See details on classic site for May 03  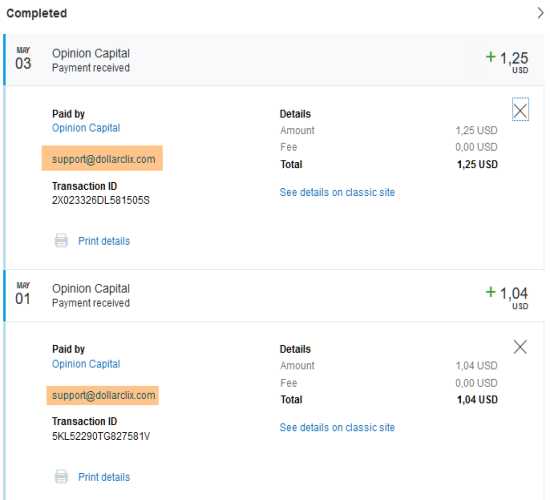pos(337,192)
